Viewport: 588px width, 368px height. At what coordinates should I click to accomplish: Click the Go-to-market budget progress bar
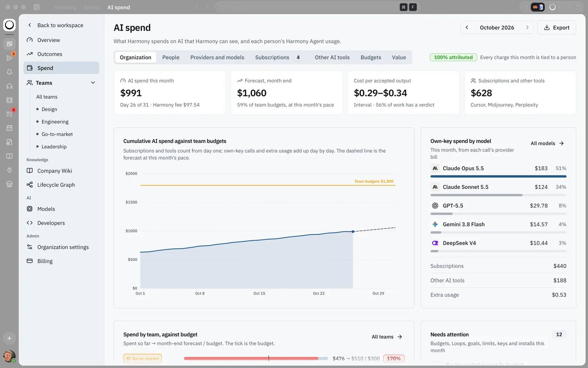256,359
